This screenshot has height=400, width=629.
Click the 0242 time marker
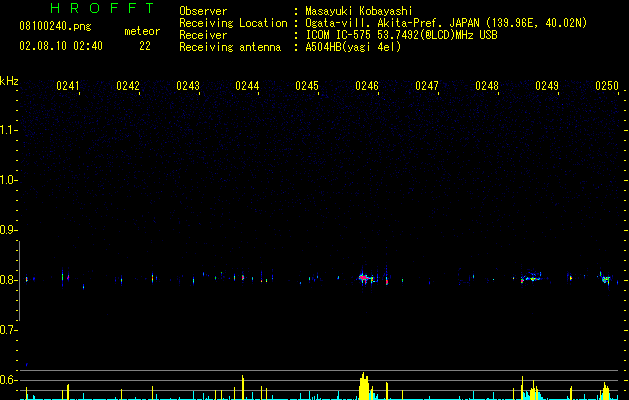(x=128, y=86)
